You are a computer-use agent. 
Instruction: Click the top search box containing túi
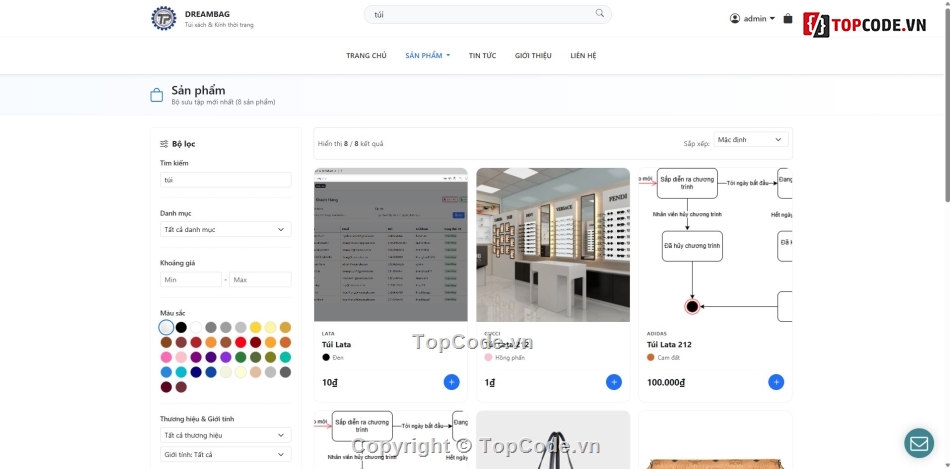[x=488, y=14]
